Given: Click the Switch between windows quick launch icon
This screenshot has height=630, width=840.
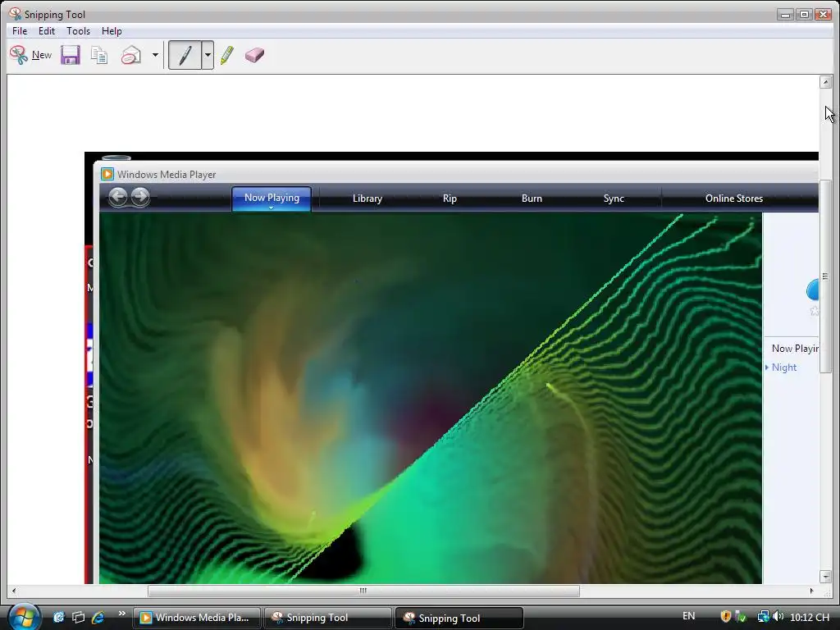Looking at the screenshot, I should point(78,617).
